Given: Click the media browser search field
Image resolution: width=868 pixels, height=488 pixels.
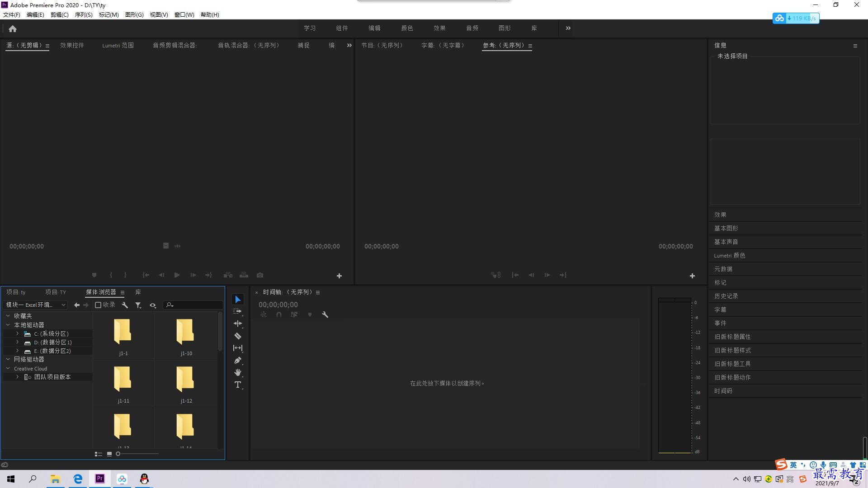Looking at the screenshot, I should [x=193, y=305].
